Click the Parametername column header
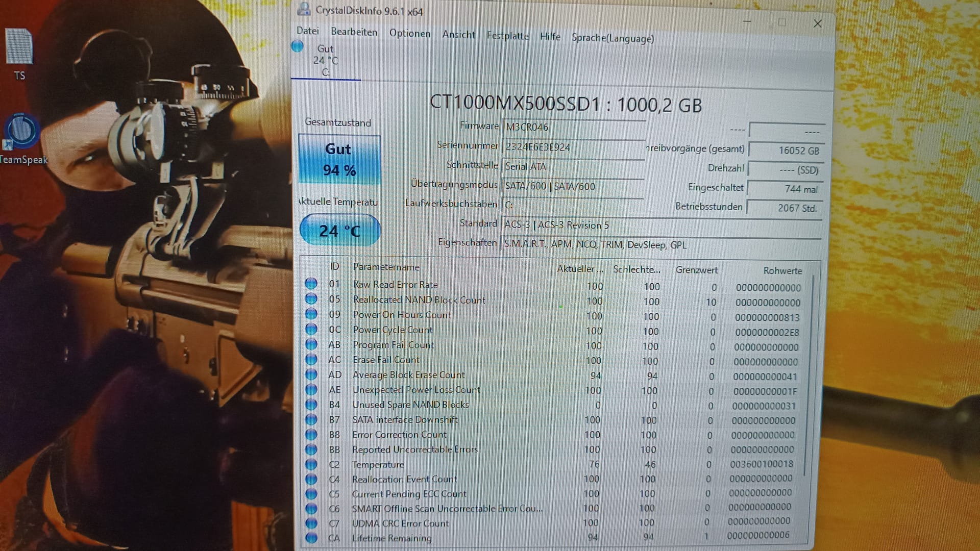The image size is (980, 551). (386, 267)
